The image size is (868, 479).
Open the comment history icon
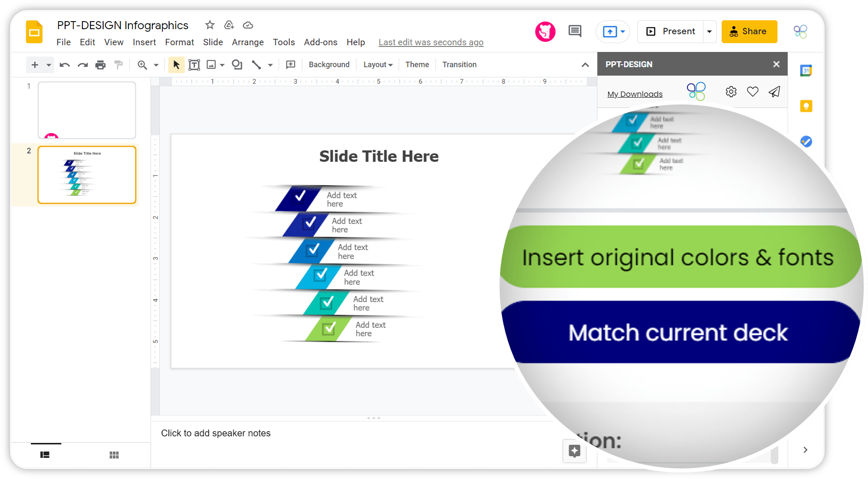click(x=575, y=31)
